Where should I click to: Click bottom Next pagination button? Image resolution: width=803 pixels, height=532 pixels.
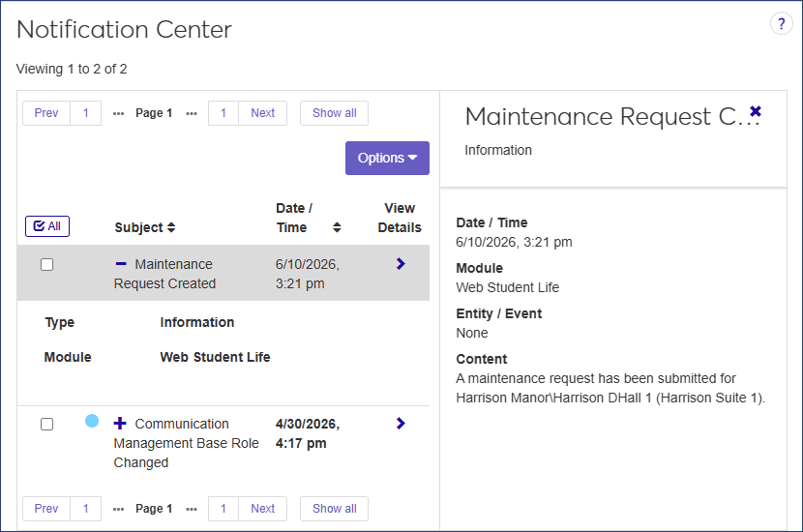click(263, 509)
